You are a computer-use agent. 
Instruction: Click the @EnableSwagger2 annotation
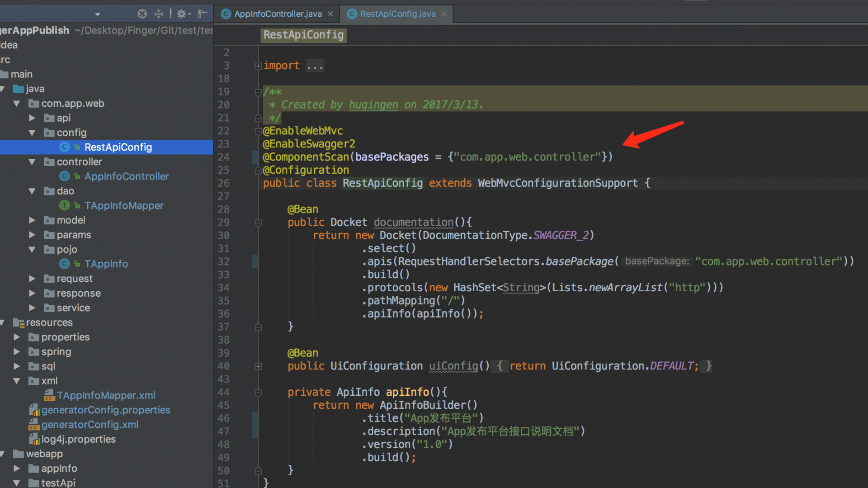point(309,144)
